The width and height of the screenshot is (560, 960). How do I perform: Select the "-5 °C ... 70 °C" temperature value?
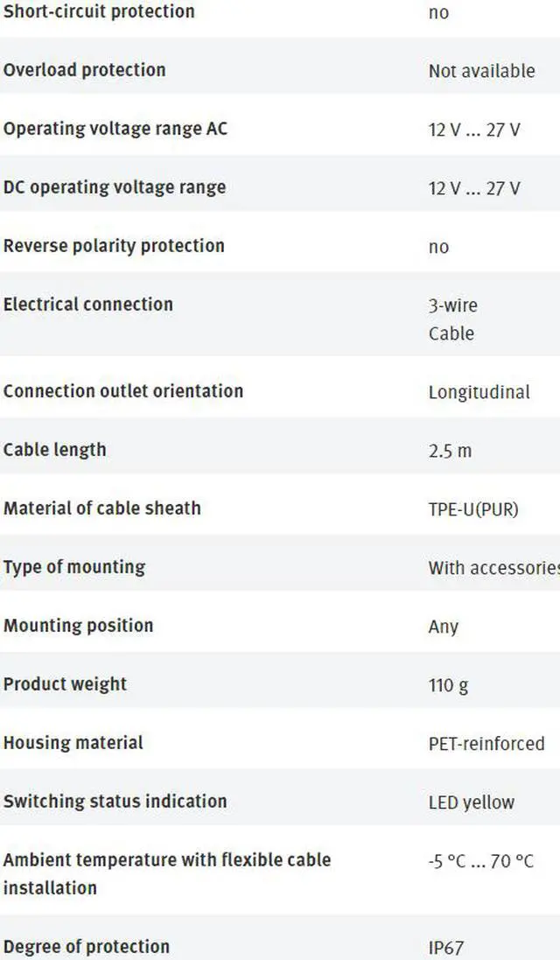click(481, 861)
